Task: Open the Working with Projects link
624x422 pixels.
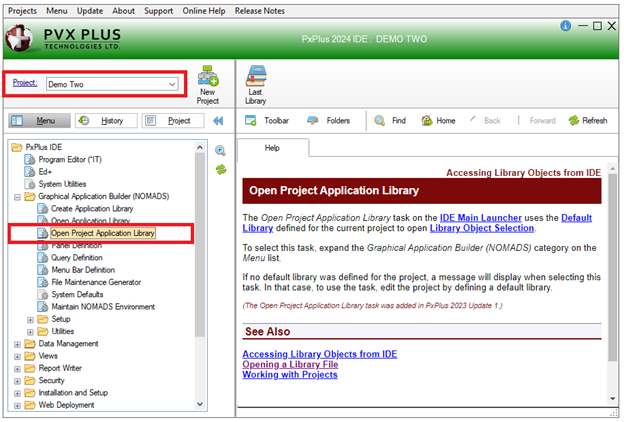Action: coord(289,375)
